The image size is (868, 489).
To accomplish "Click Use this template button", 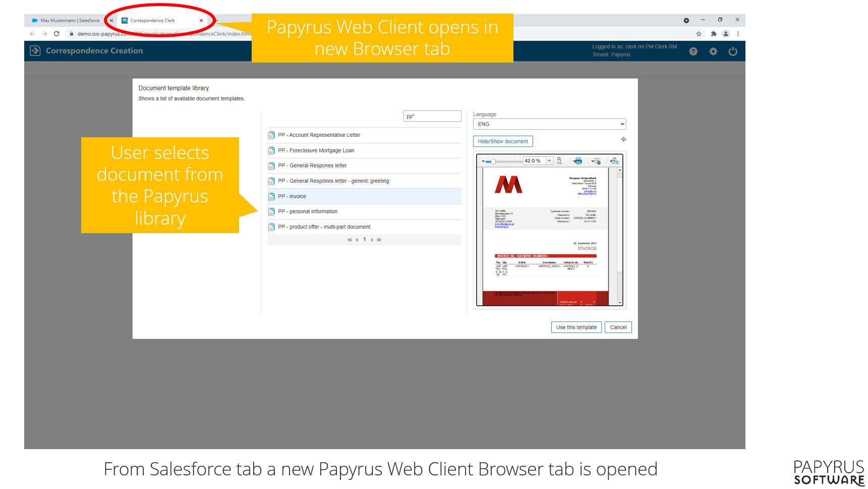I will [x=576, y=328].
